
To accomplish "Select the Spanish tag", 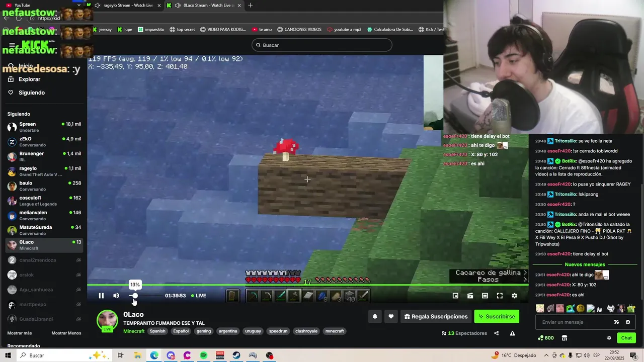I will 157,331.
